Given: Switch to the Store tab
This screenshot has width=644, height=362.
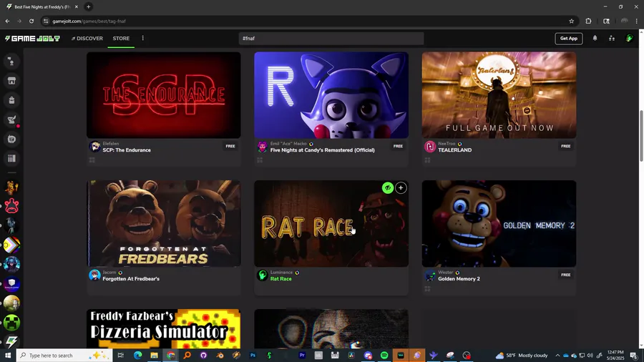Looking at the screenshot, I should pos(121,39).
